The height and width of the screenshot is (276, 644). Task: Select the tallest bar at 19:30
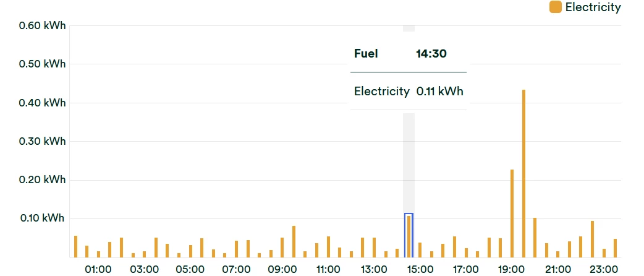(x=523, y=173)
